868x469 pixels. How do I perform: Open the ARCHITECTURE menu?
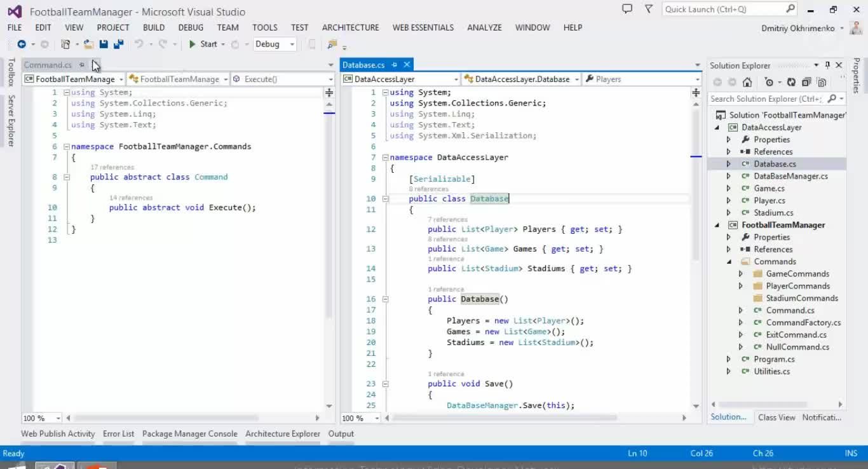(x=350, y=27)
